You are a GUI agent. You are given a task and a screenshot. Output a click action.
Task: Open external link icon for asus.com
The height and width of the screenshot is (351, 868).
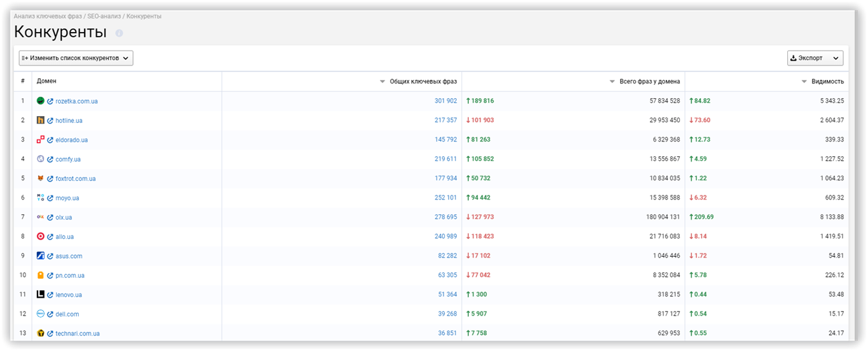(x=50, y=256)
